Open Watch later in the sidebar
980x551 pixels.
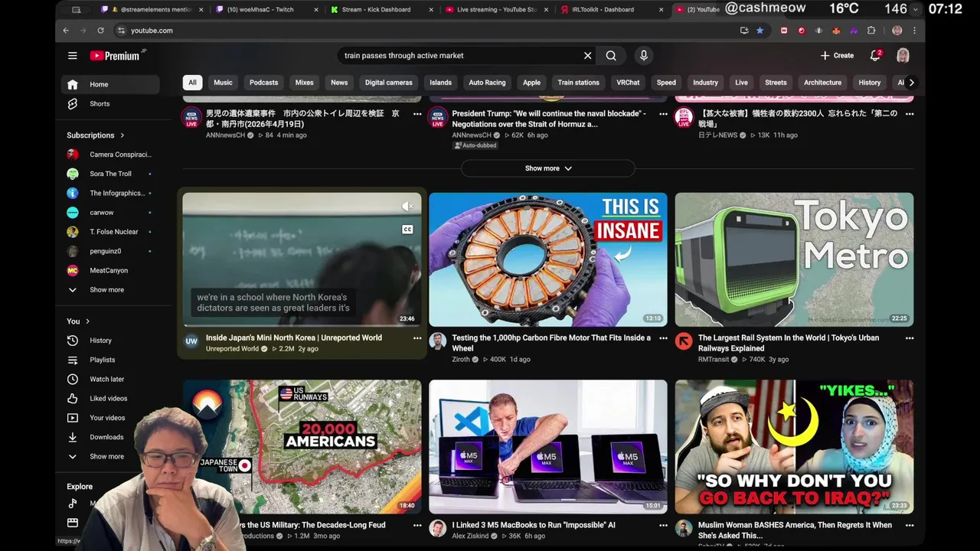[x=110, y=379]
